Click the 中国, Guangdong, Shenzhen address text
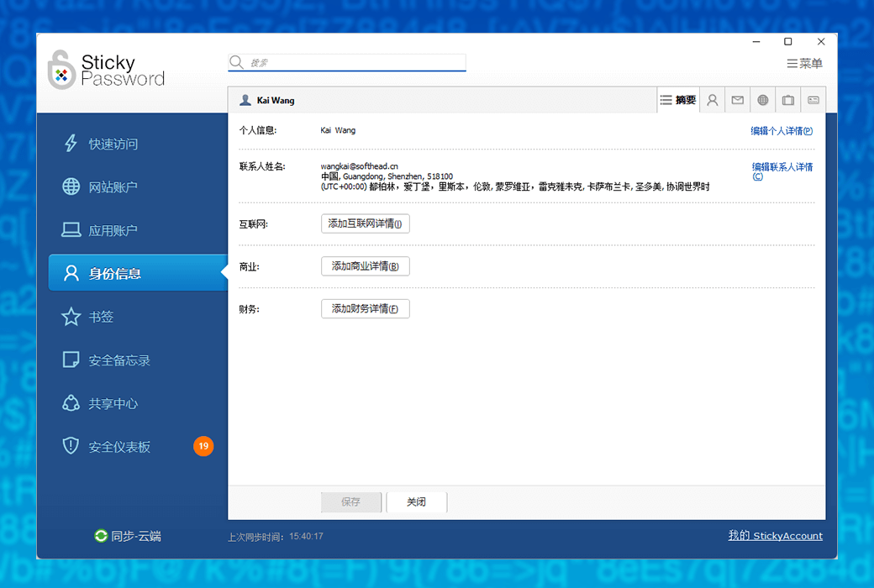This screenshot has height=588, width=874. pyautogui.click(x=387, y=176)
